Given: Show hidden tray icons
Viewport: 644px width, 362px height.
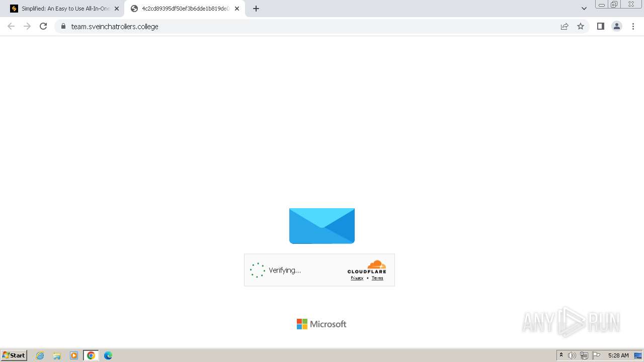Looking at the screenshot, I should coord(561,355).
